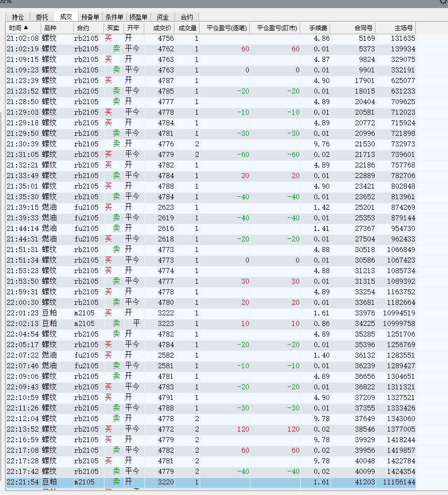The width and height of the screenshot is (448, 495).
Task: Go to the 合约 tab
Action: point(187,17)
